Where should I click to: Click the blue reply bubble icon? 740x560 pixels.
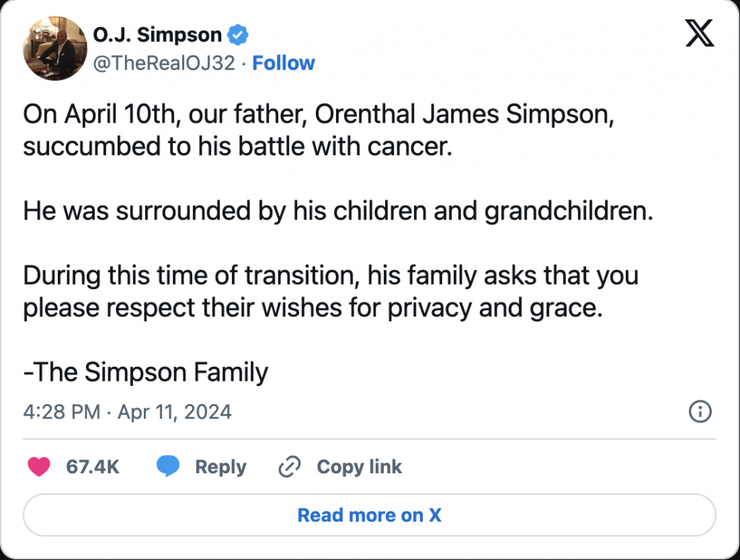point(168,467)
